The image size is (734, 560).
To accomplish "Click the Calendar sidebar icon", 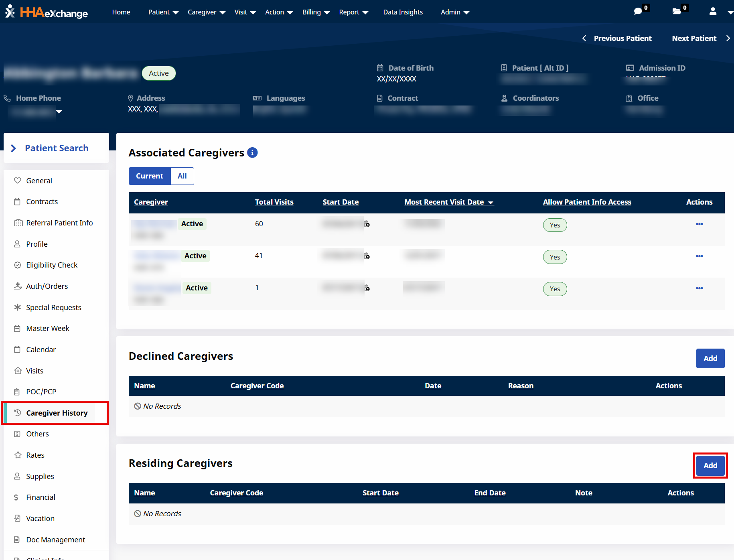I will pos(17,349).
